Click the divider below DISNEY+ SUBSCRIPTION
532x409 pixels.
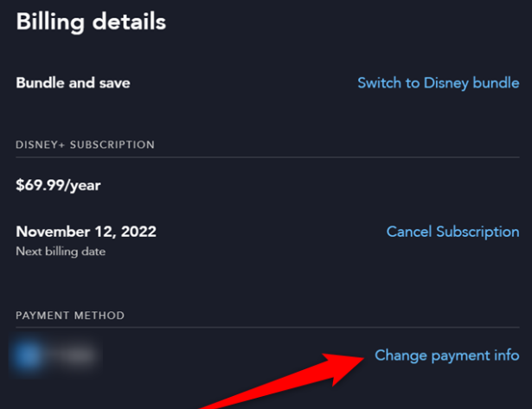coord(267,157)
